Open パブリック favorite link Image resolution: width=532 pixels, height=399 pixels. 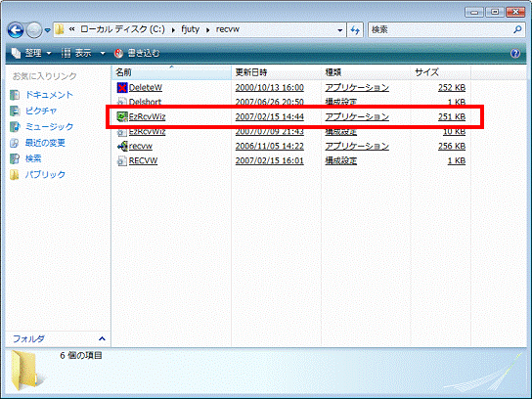pos(45,174)
